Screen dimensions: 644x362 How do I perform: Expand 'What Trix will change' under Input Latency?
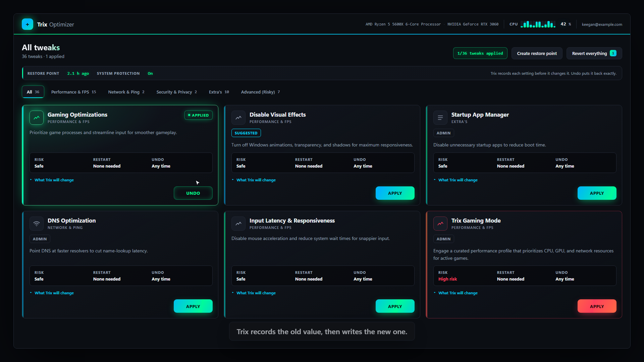tap(254, 293)
